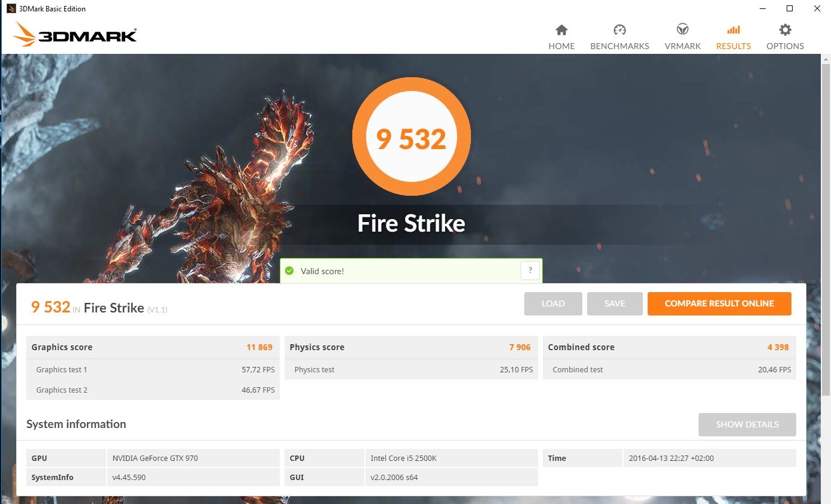Click the 25,10 FPS value
831x504 pixels.
click(516, 369)
